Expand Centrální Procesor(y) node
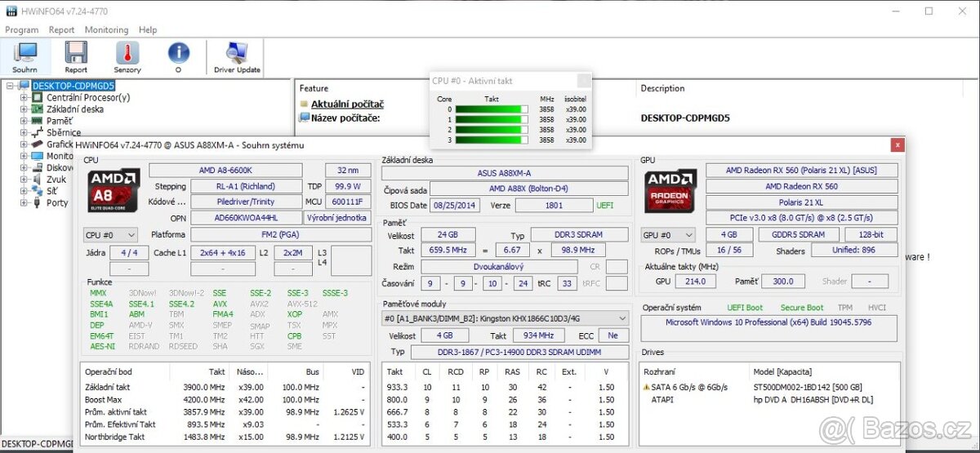 [x=24, y=97]
